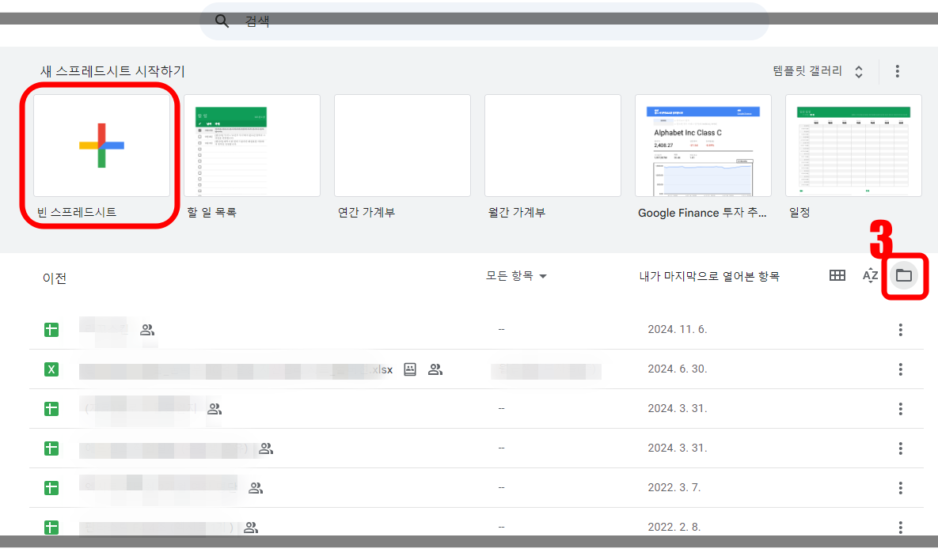Click the search magnifier icon

(x=222, y=21)
